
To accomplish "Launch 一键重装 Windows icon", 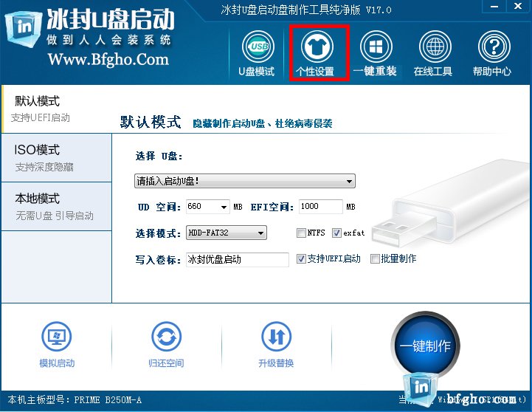I will (x=376, y=47).
